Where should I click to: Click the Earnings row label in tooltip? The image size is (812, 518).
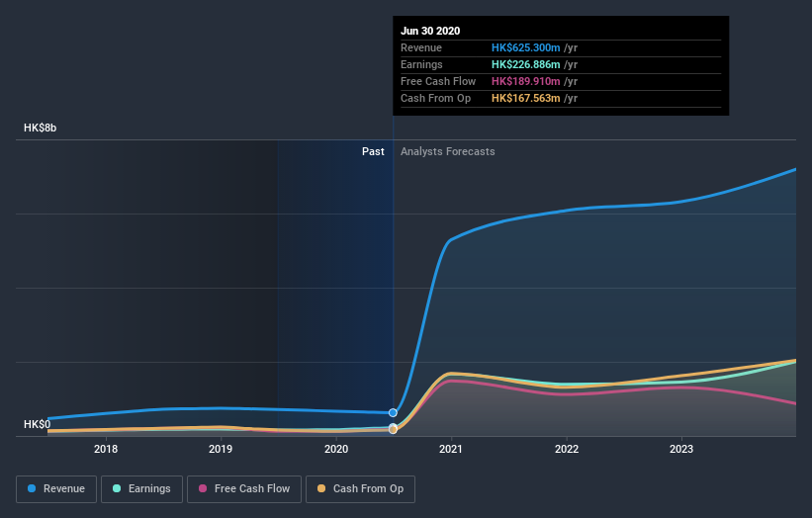click(421, 64)
